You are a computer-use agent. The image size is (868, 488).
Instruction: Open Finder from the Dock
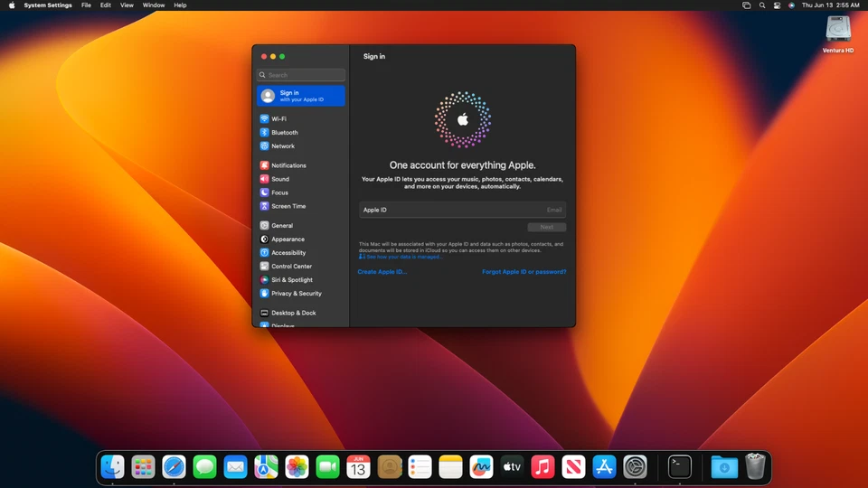112,467
